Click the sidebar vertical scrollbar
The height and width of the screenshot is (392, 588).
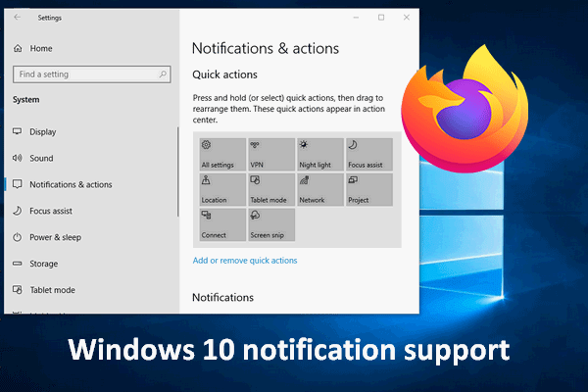[x=177, y=171]
